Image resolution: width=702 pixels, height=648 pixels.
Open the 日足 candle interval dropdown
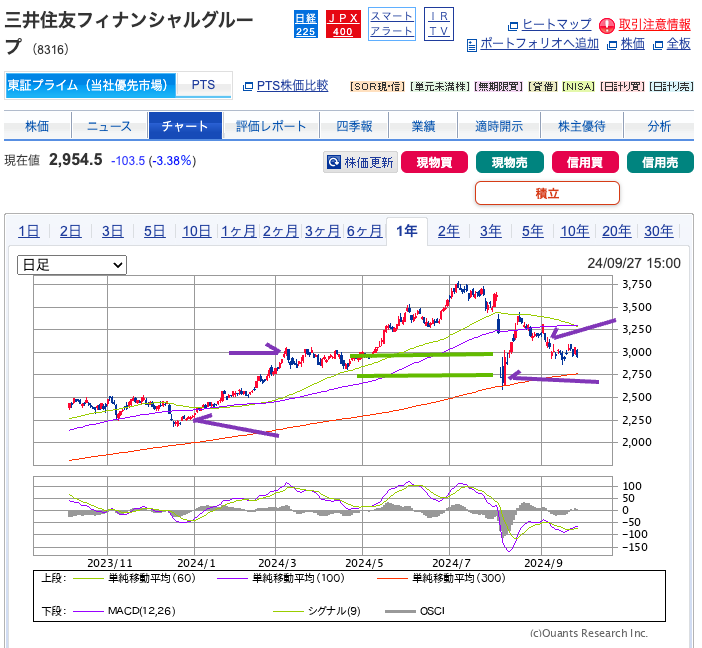pos(72,265)
